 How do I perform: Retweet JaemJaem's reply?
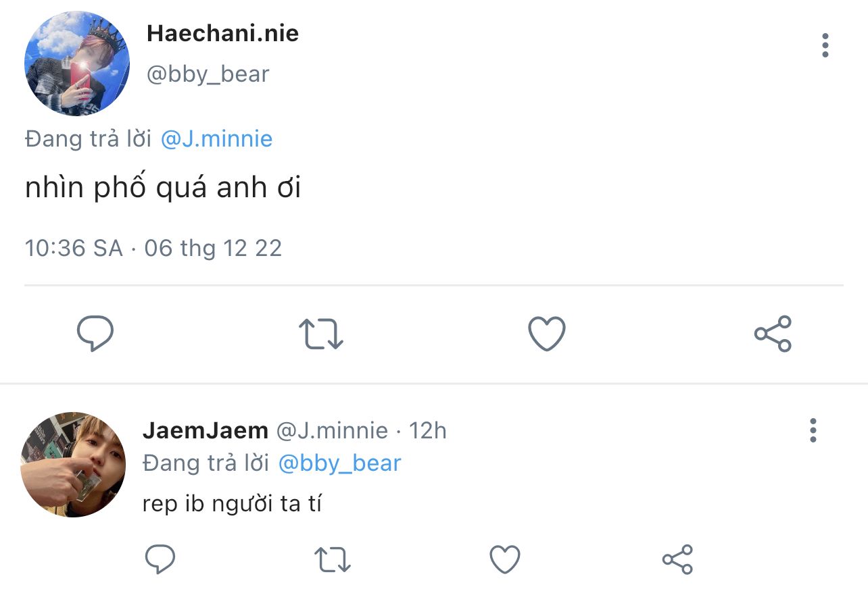pos(333,559)
